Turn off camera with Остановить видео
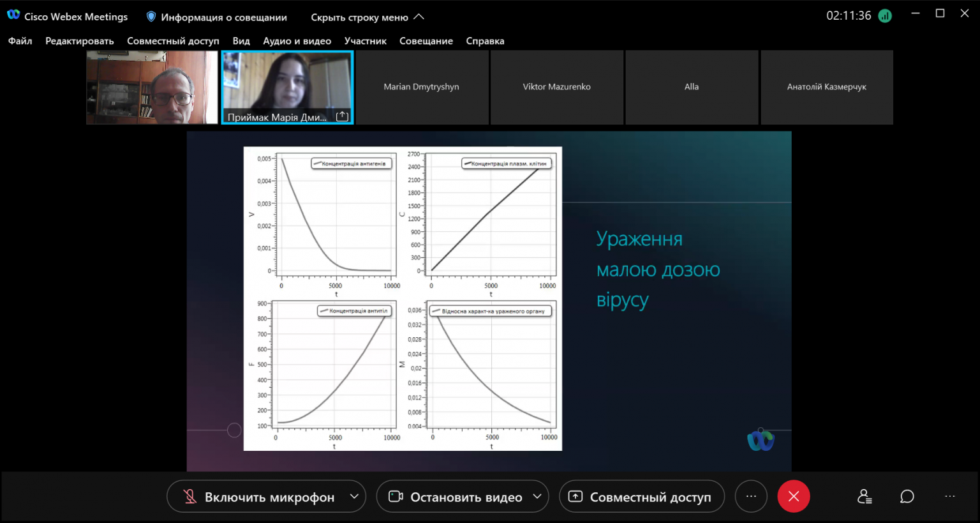980x523 pixels. point(457,496)
